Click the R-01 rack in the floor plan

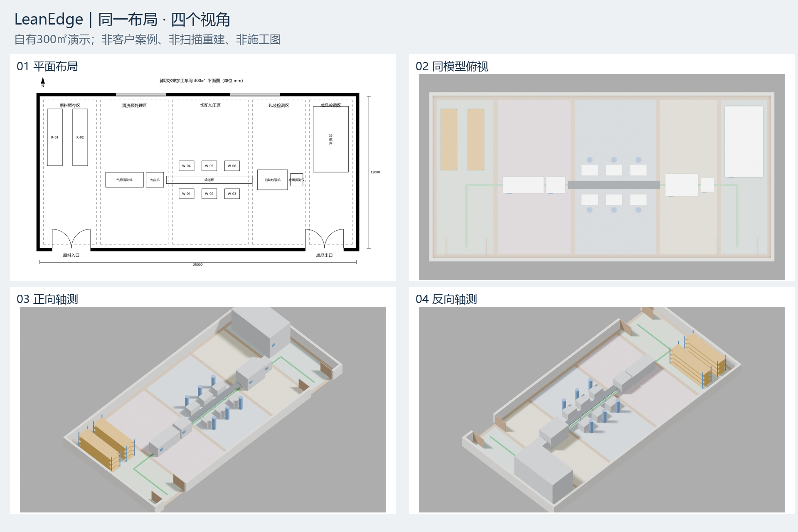[x=55, y=137]
